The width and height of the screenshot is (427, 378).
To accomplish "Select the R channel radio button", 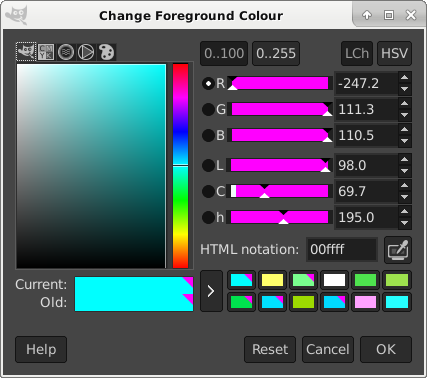I will click(x=208, y=83).
